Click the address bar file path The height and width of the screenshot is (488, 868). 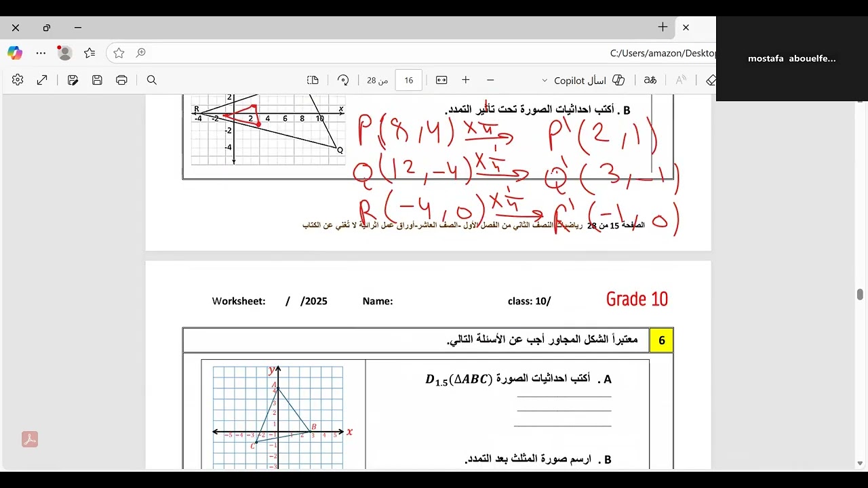(x=663, y=53)
